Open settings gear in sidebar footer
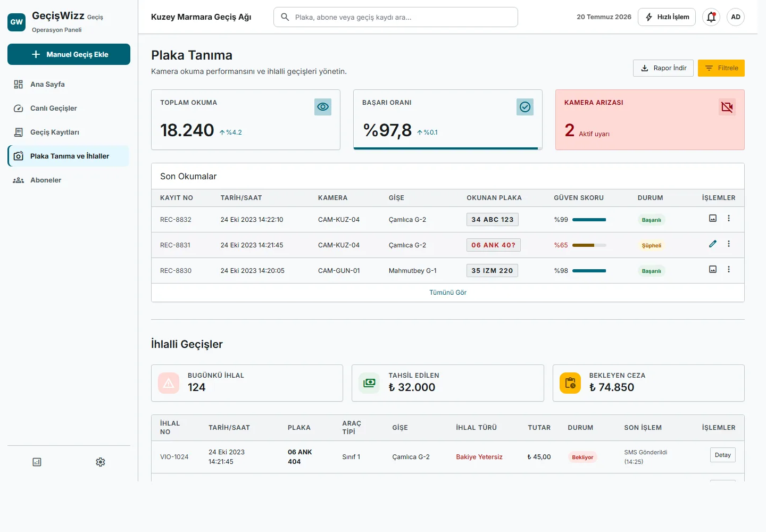This screenshot has height=532, width=766. pos(101,462)
